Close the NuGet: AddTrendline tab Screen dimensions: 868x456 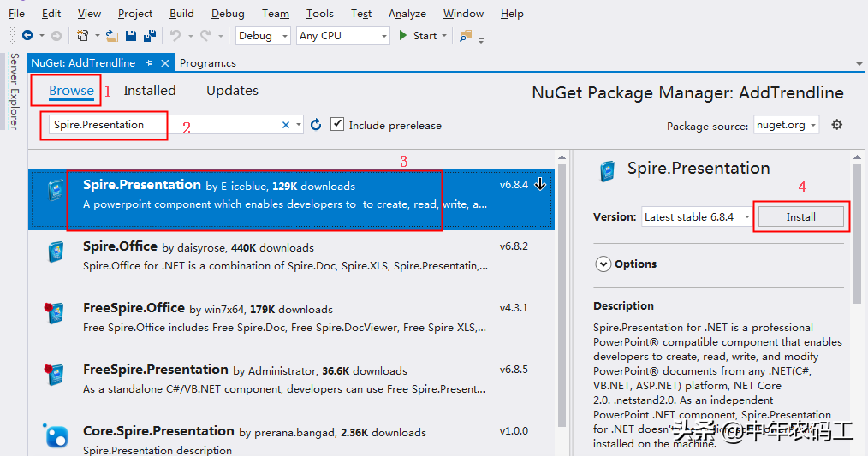coord(165,63)
